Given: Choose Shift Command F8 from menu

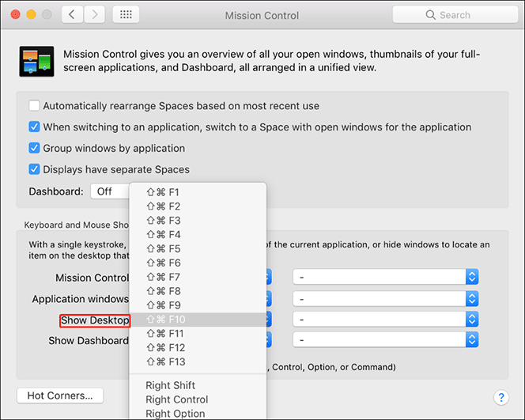Looking at the screenshot, I should point(198,291).
